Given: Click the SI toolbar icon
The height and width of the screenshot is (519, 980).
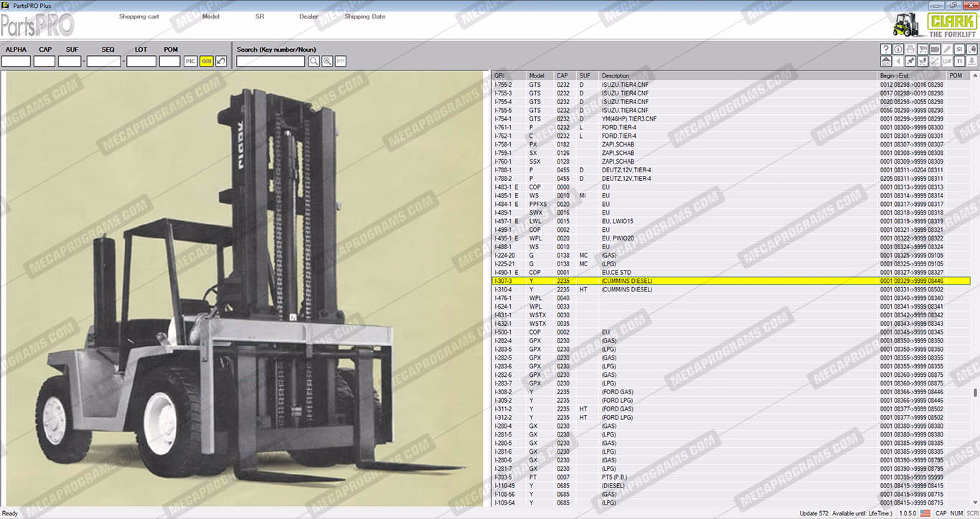Looking at the screenshot, I should coord(959,49).
